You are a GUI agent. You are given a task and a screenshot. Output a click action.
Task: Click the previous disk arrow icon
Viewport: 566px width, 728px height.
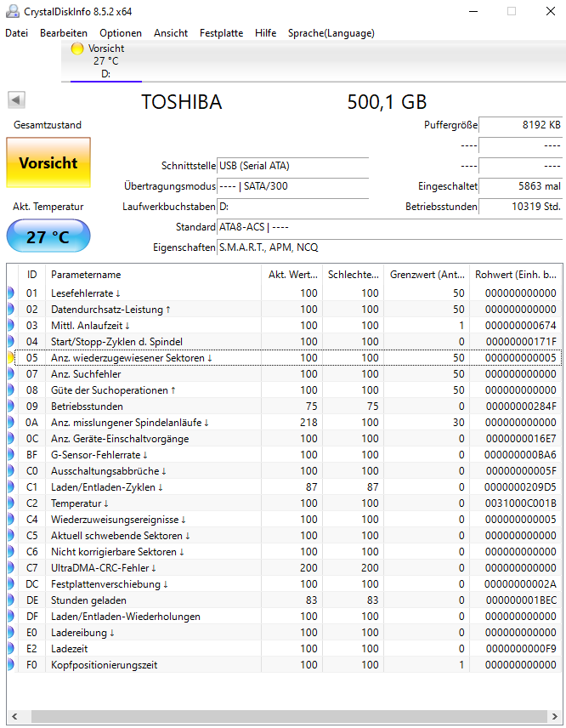[16, 100]
